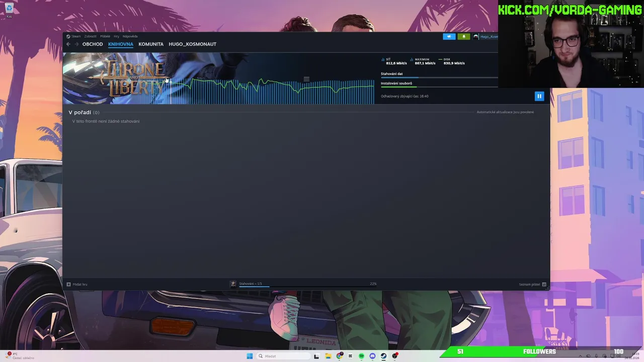Open the HUGO_KOSMONAUT profile tab
The image size is (644, 362).
click(193, 44)
